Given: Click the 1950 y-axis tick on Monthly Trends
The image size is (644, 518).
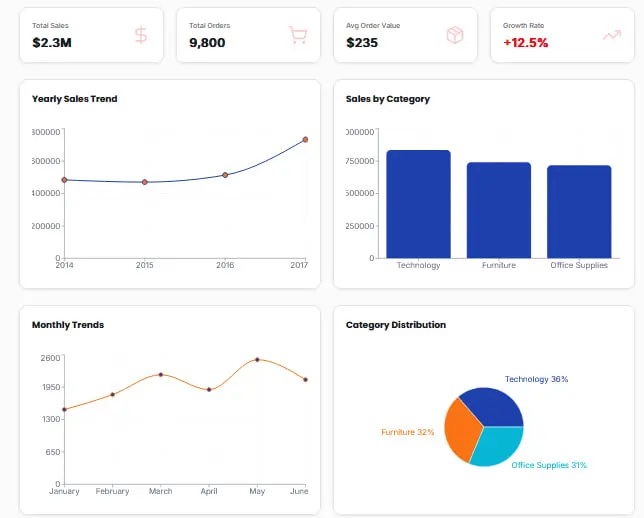Looking at the screenshot, I should (50, 387).
